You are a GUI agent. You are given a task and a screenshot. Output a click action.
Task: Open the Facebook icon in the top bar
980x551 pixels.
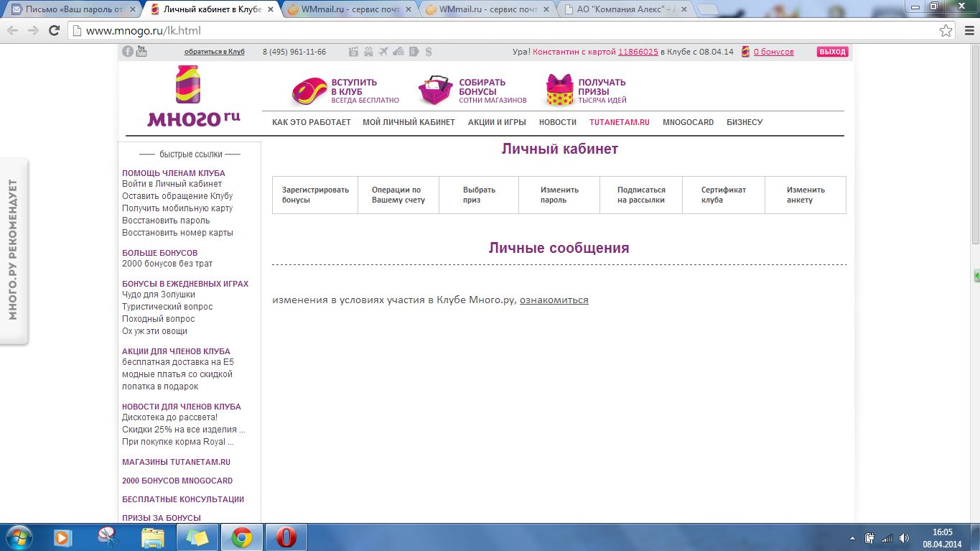128,52
